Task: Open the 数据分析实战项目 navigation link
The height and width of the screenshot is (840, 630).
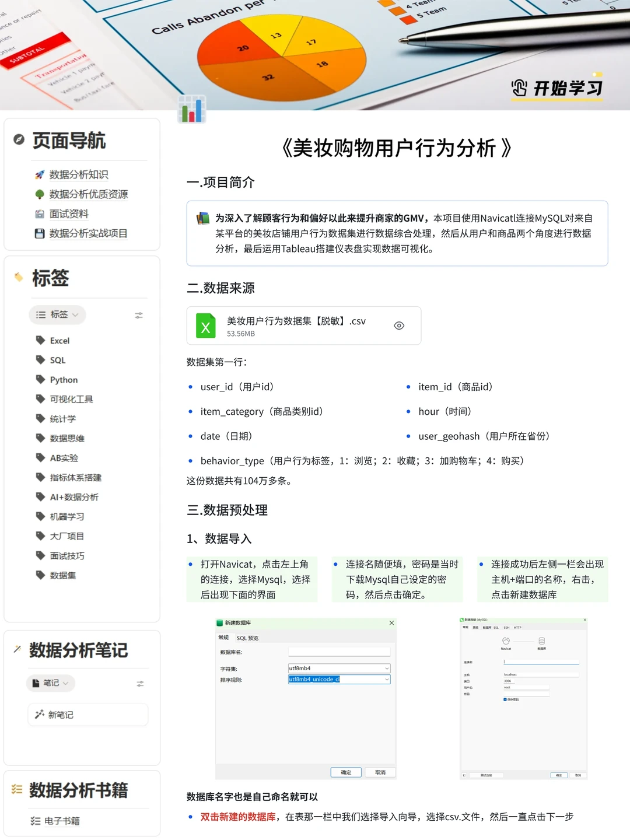Action: tap(89, 233)
